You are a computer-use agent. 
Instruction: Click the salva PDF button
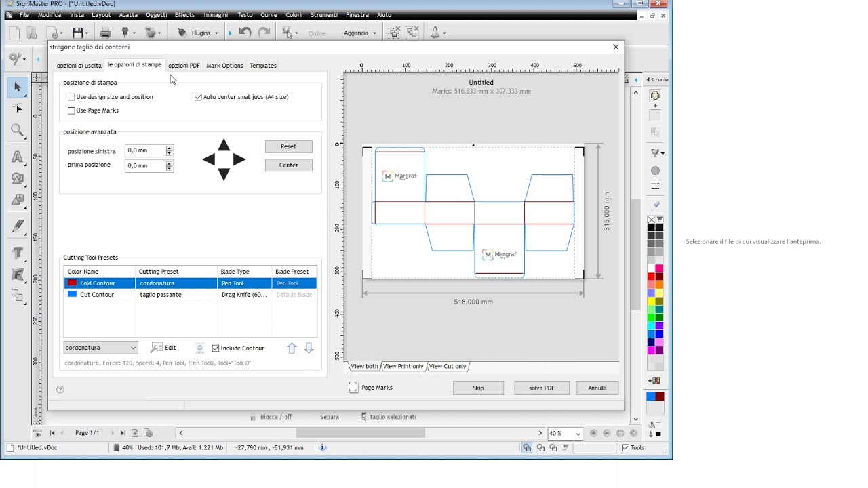point(542,388)
